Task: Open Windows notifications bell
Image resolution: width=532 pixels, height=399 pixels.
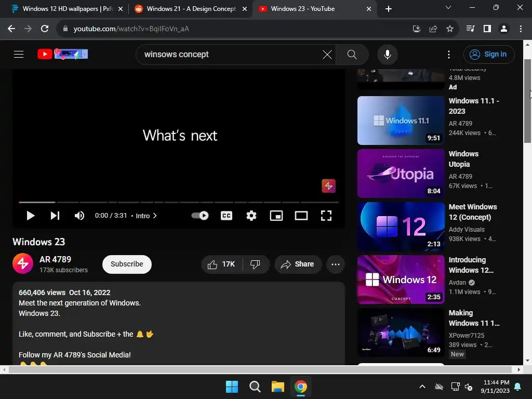Action: pos(518,387)
